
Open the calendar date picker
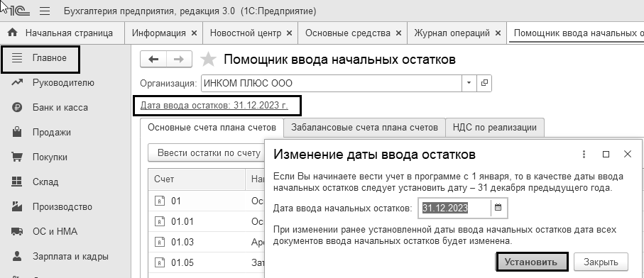[498, 208]
